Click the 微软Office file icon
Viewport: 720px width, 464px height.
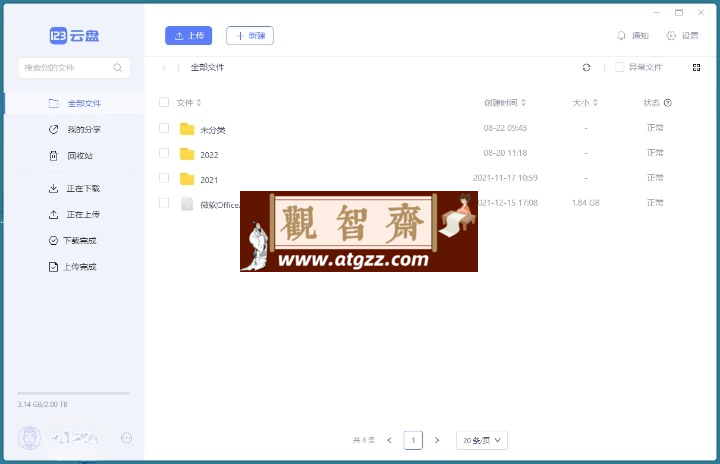tap(187, 204)
